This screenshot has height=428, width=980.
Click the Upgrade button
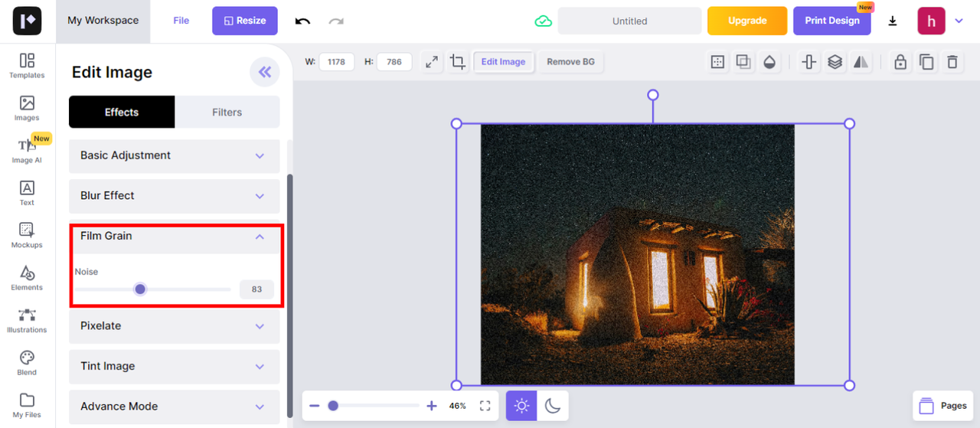(x=747, y=21)
